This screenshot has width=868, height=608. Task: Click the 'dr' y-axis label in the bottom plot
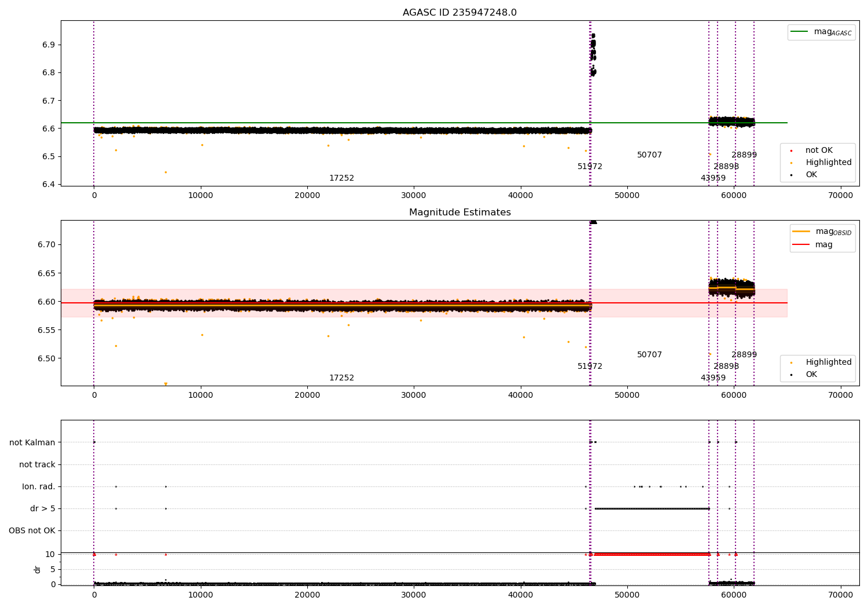(38, 569)
